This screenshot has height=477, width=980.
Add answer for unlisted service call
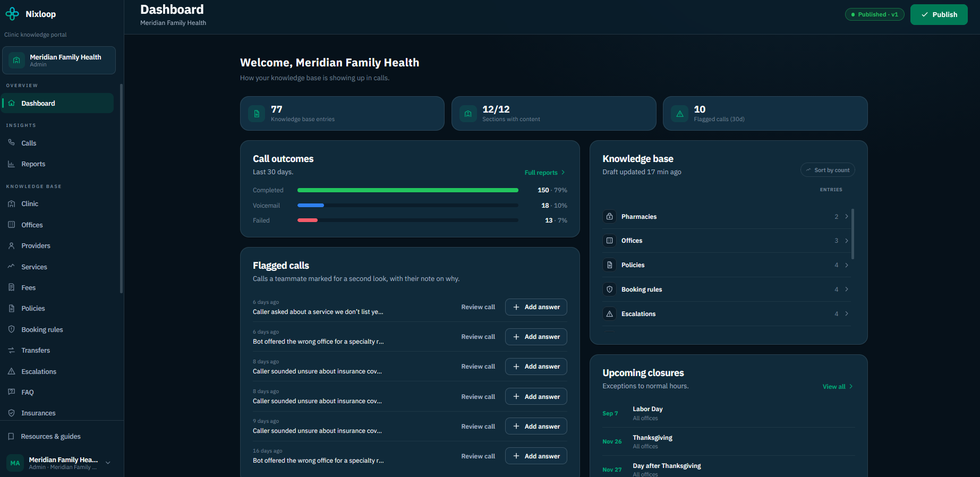(x=536, y=307)
